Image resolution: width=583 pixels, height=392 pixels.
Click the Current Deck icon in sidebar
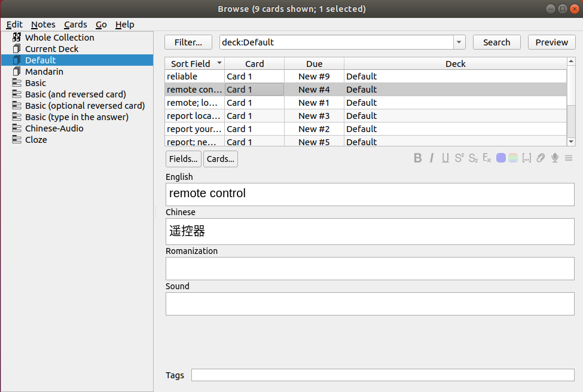16,48
